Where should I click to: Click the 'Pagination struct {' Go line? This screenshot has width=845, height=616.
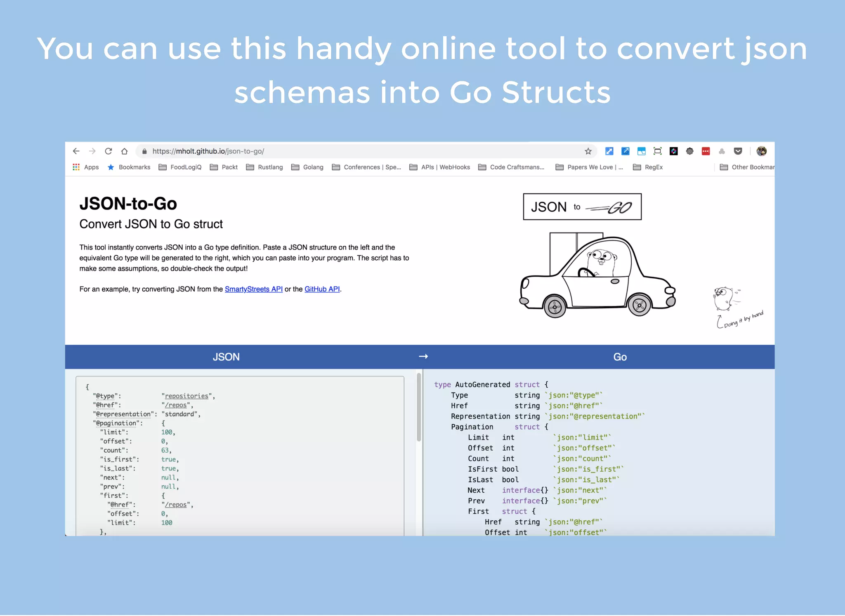click(x=499, y=427)
